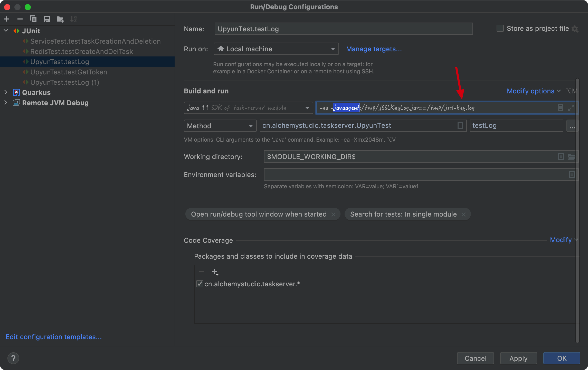Expand the VM options field with arrows icon

(571, 108)
